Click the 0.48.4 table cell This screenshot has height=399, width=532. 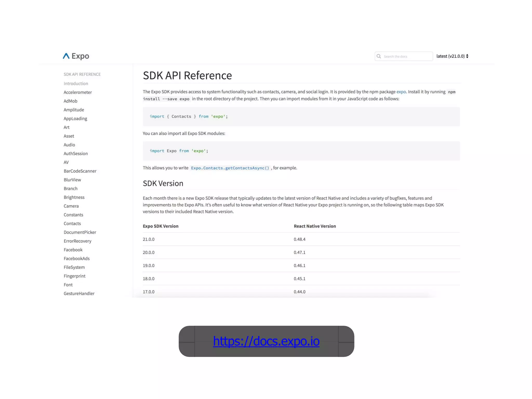coord(300,239)
